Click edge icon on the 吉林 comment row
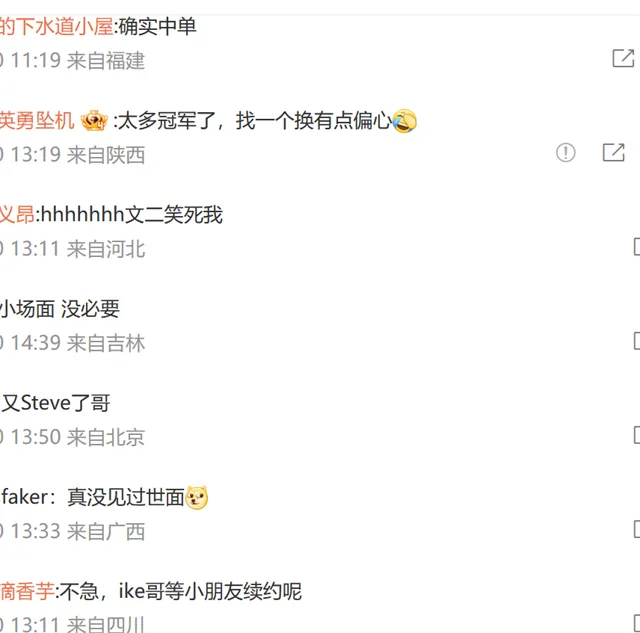The width and height of the screenshot is (640, 633). tap(637, 341)
